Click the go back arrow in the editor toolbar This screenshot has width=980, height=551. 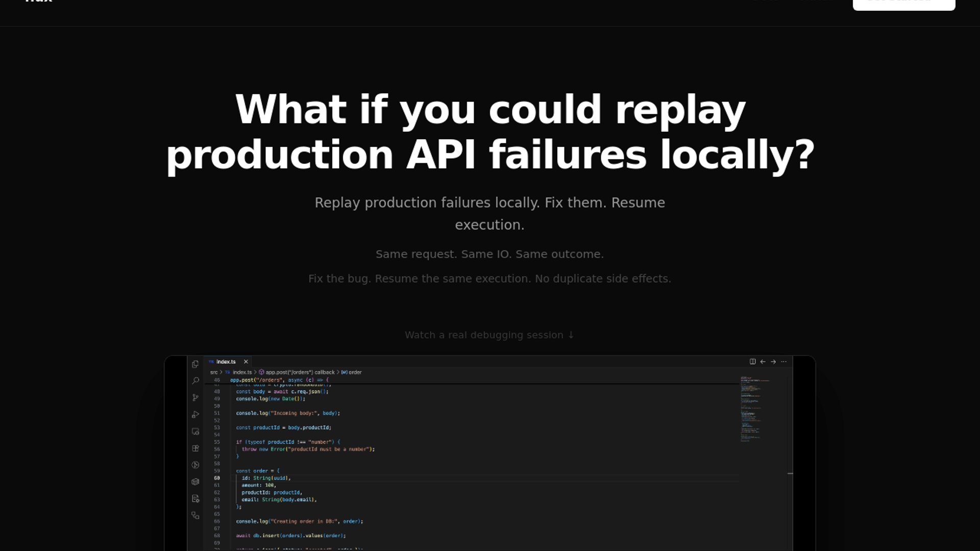pos(763,362)
